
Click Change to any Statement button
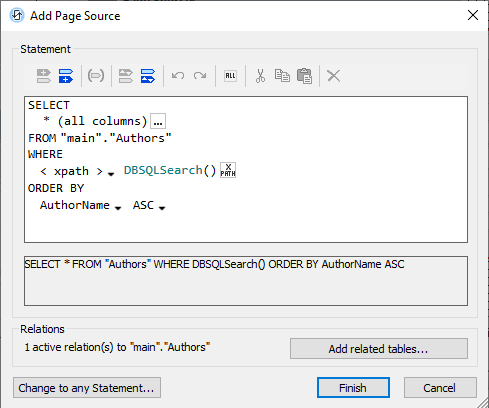tap(87, 388)
